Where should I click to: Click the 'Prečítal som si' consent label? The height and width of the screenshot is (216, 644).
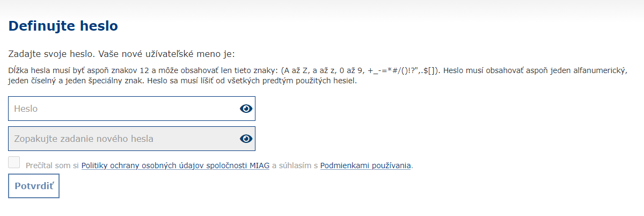[x=53, y=165]
